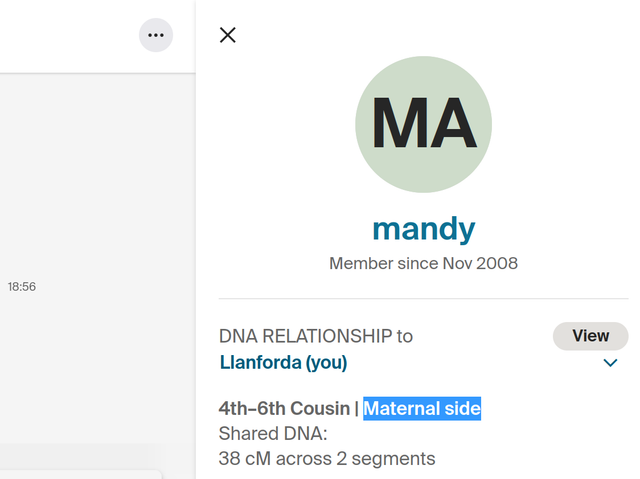Expand the DNA relationship chevron
Image resolution: width=640 pixels, height=479 pixels.
(610, 363)
